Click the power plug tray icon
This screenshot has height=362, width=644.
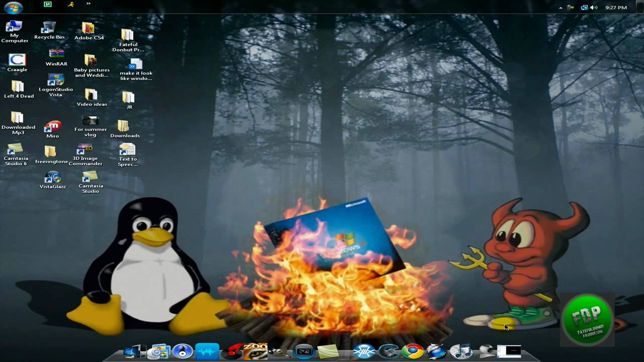(x=571, y=8)
